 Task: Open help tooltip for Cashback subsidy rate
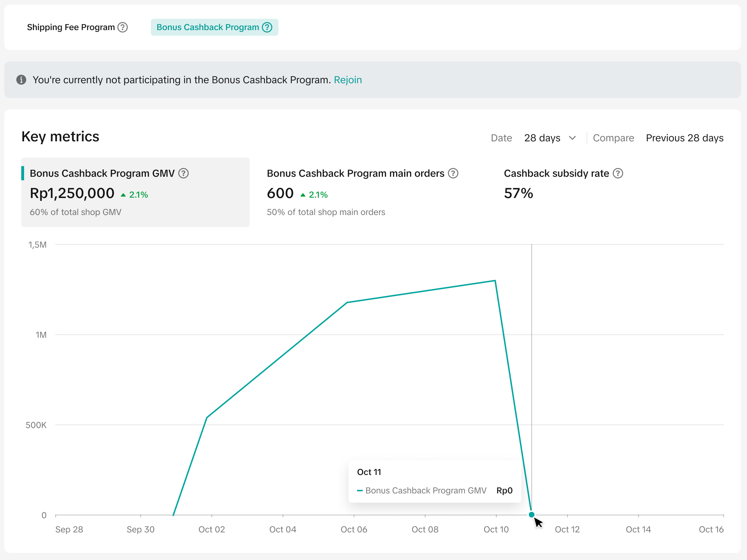618,173
